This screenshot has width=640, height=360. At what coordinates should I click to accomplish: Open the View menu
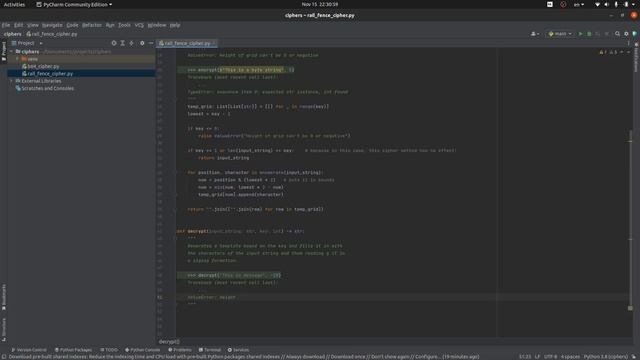(33, 25)
